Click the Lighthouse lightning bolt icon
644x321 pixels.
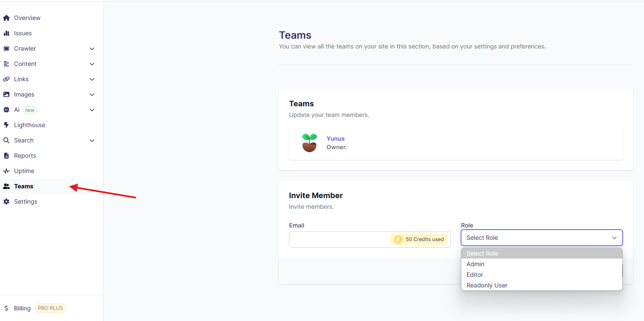6,125
